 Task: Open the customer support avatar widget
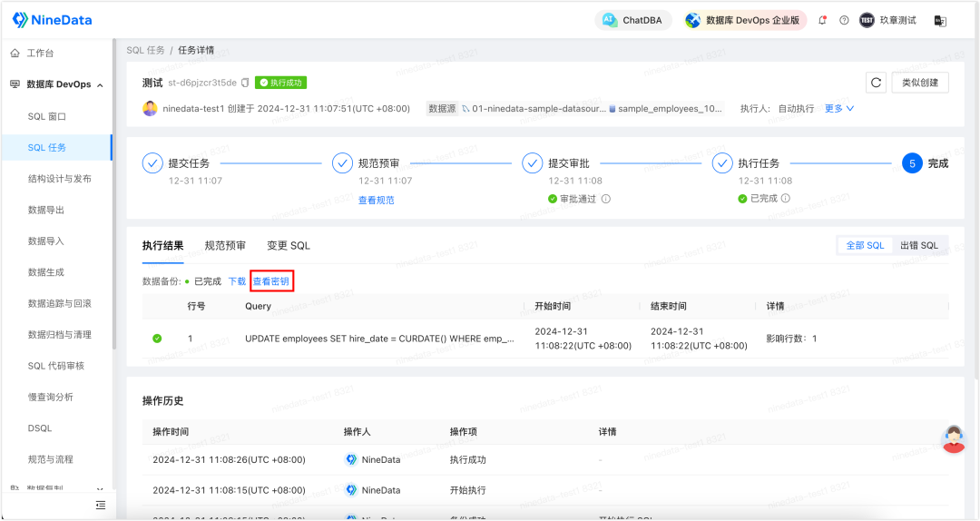point(953,438)
